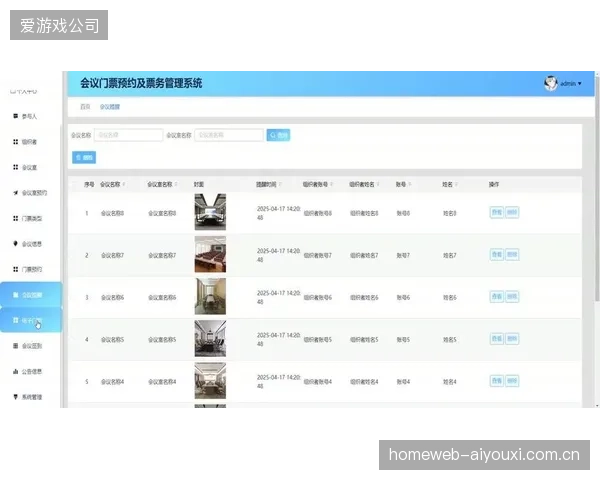
Task: Click the page vertical scrollbar thumb
Action: point(597,188)
